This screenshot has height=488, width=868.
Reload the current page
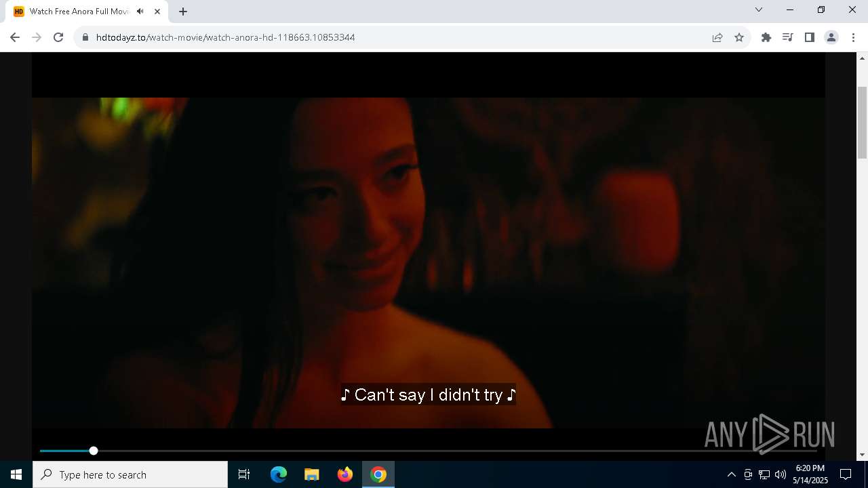click(58, 37)
